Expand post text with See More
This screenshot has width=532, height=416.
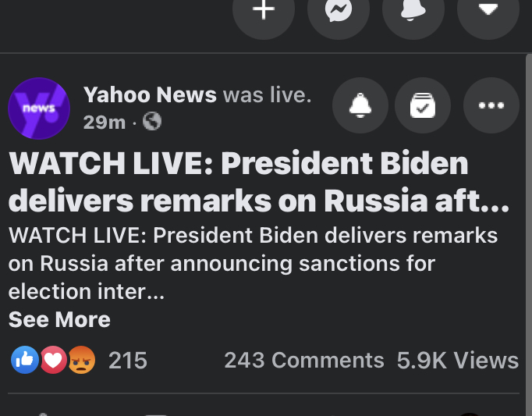coord(59,319)
